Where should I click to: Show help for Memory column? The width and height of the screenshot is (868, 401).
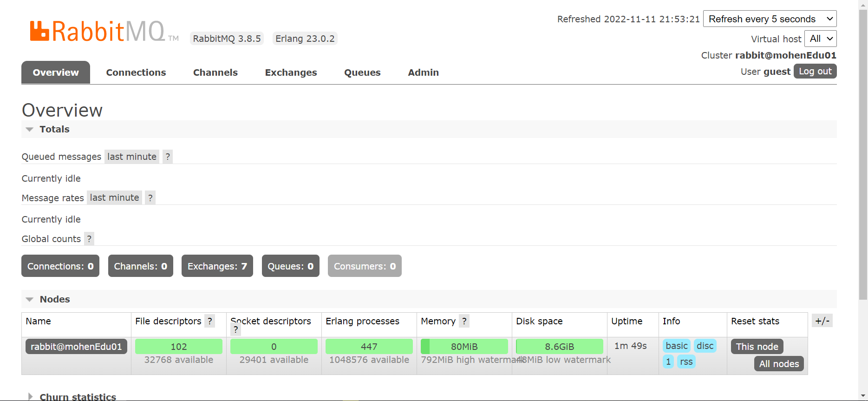(464, 321)
